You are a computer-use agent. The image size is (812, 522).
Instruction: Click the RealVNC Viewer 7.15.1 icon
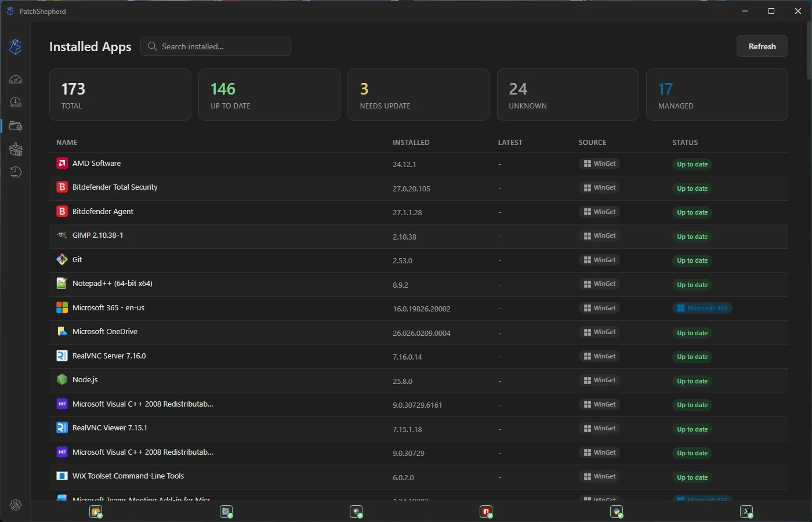tap(62, 428)
